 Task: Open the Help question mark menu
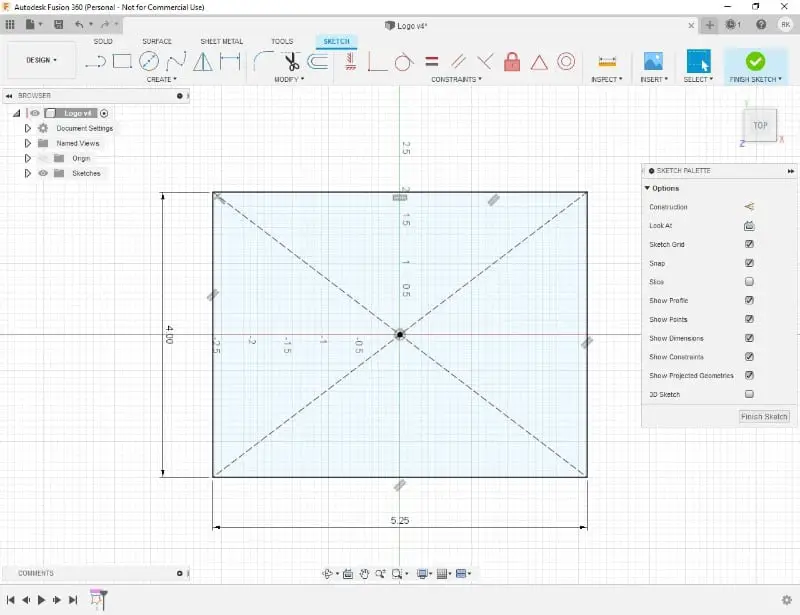point(761,24)
